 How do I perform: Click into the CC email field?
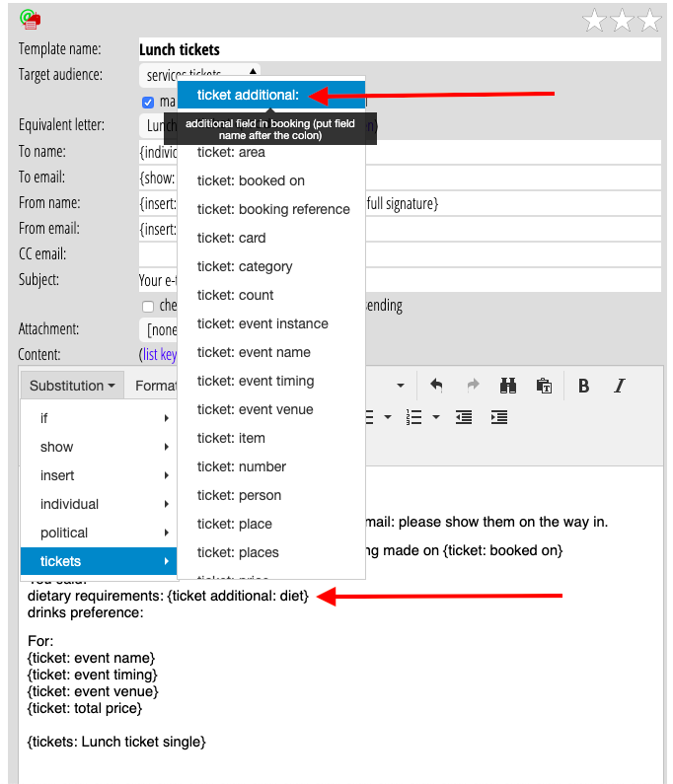click(x=400, y=254)
